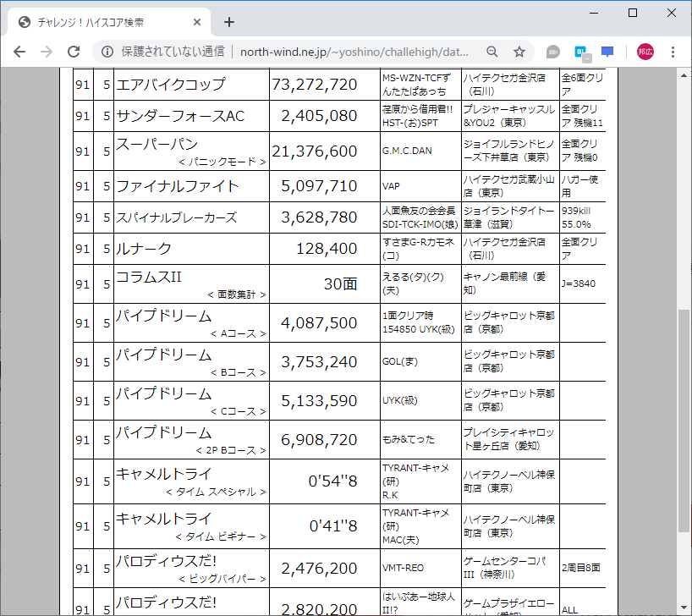Image resolution: width=692 pixels, height=616 pixels.
Task: Click the game title エアバイクコップ
Action: [x=171, y=85]
